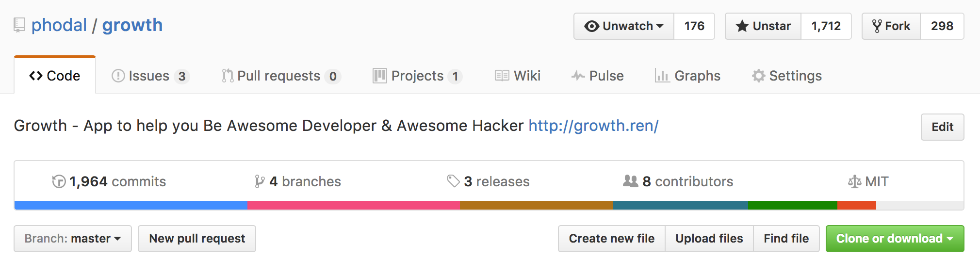Image resolution: width=980 pixels, height=260 pixels.
Task: Click the Projects count badge showing 1
Action: (x=455, y=77)
